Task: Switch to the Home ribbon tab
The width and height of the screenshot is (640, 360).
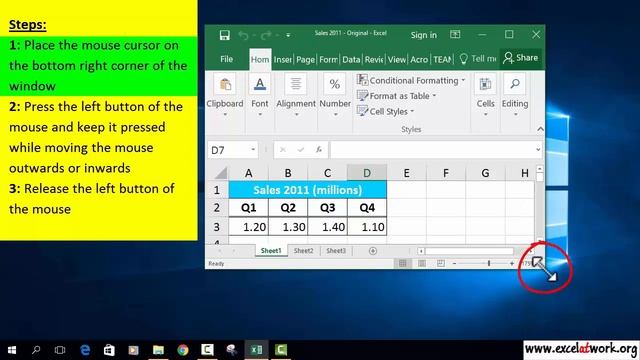Action: click(260, 60)
